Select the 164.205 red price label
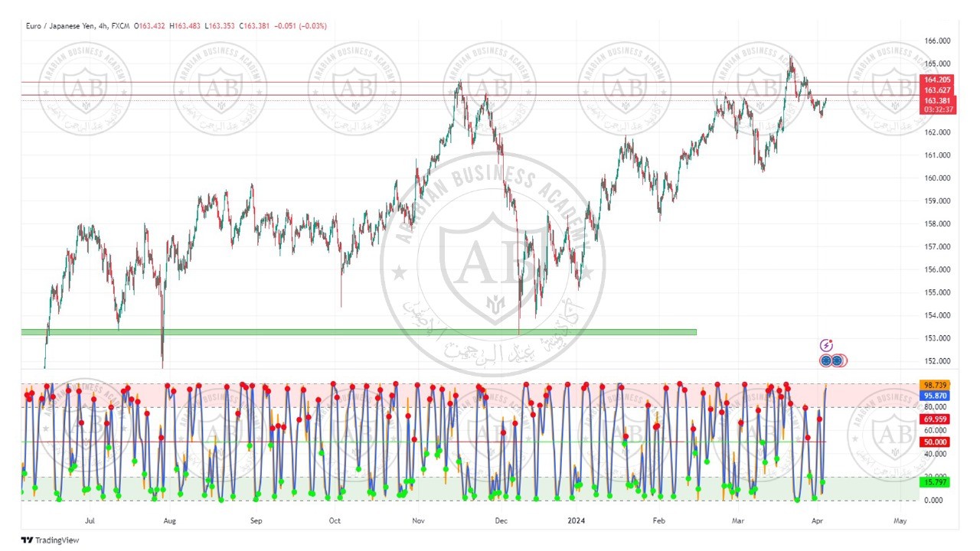 (937, 80)
